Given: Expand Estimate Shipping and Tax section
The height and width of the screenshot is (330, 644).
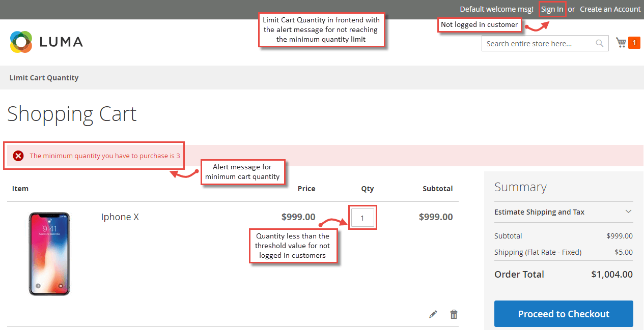Looking at the screenshot, I should point(564,212).
